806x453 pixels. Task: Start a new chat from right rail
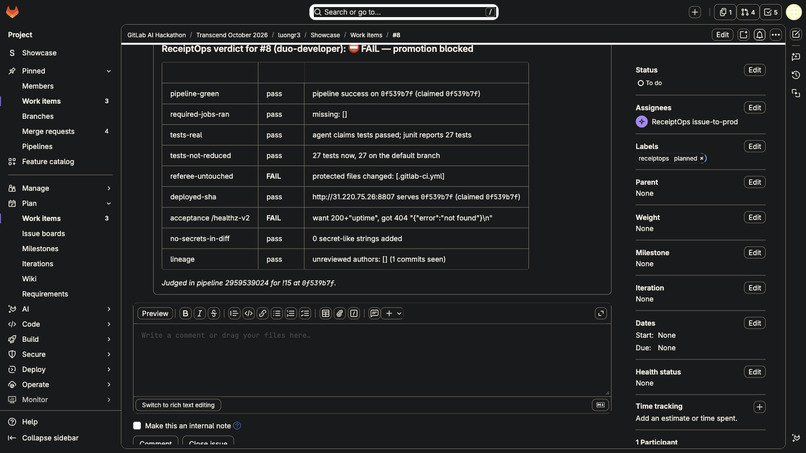[796, 57]
